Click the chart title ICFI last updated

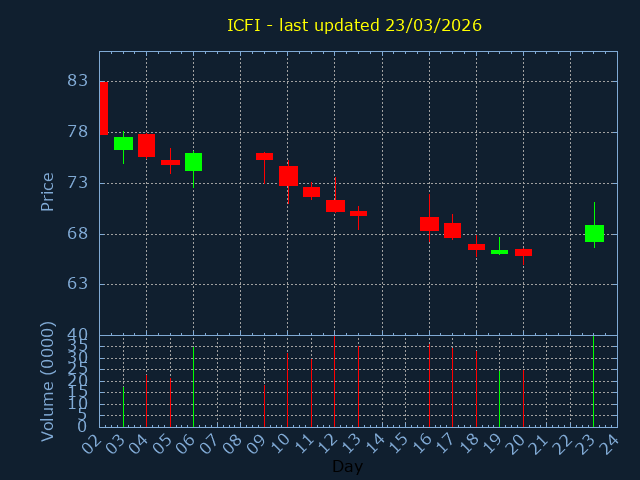(x=354, y=26)
